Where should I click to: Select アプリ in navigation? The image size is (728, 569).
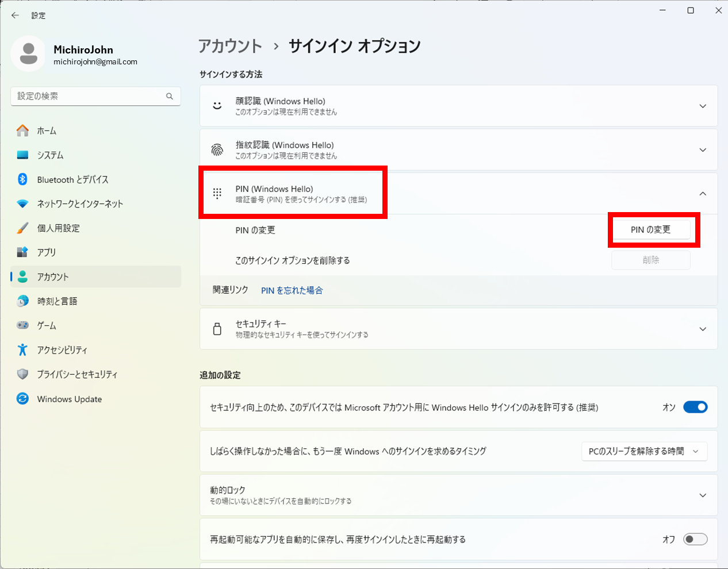coord(95,252)
